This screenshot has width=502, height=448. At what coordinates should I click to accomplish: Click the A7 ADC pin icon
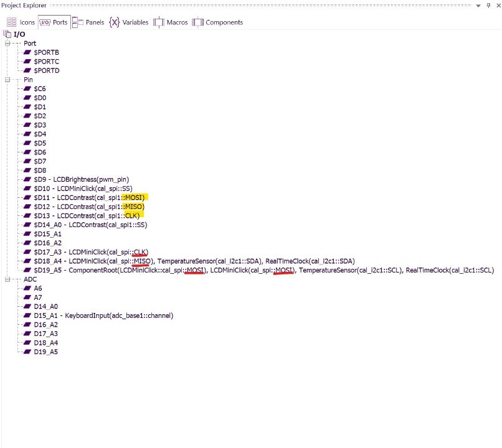click(x=27, y=297)
